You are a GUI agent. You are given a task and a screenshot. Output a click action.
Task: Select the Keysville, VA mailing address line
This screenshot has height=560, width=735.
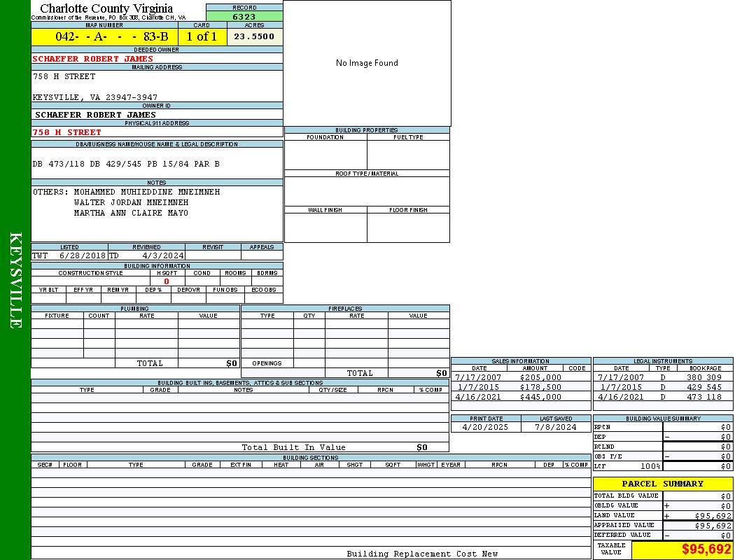[95, 97]
